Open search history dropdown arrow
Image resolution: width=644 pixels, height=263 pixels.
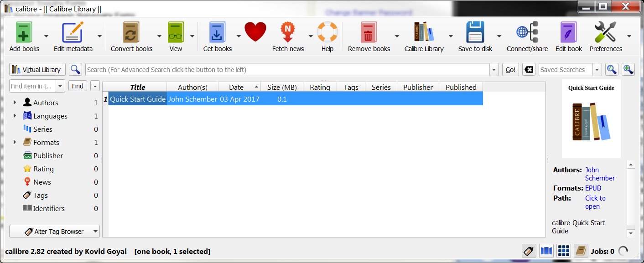coord(494,70)
